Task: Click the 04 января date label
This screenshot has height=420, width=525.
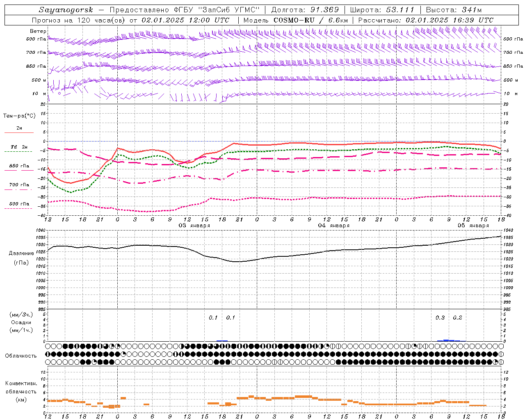Action: click(x=333, y=226)
